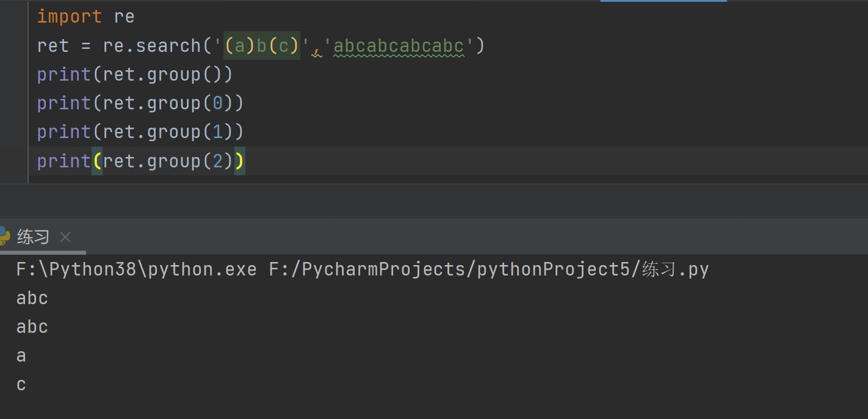Click the print(ret.group()) line

[x=134, y=75]
